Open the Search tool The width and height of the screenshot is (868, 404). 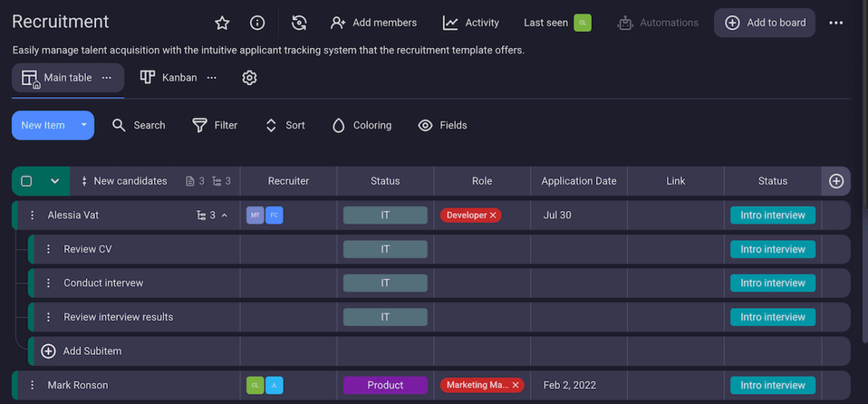138,125
